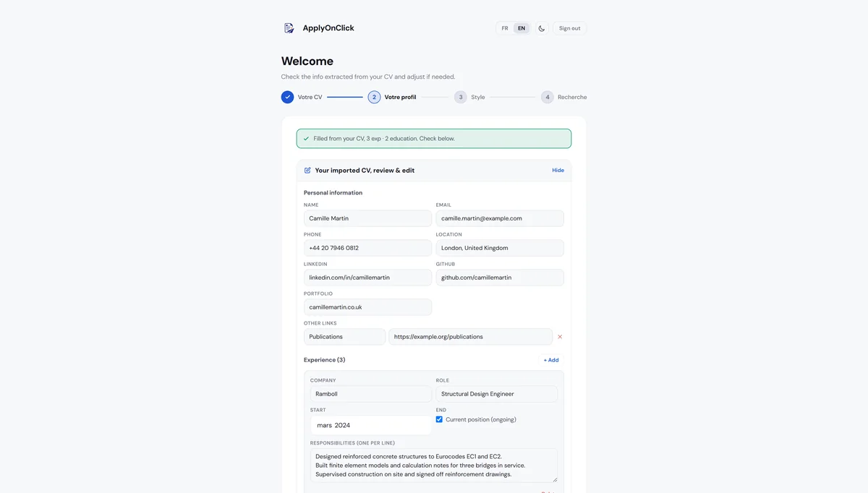Edit the Phone number field

click(367, 248)
